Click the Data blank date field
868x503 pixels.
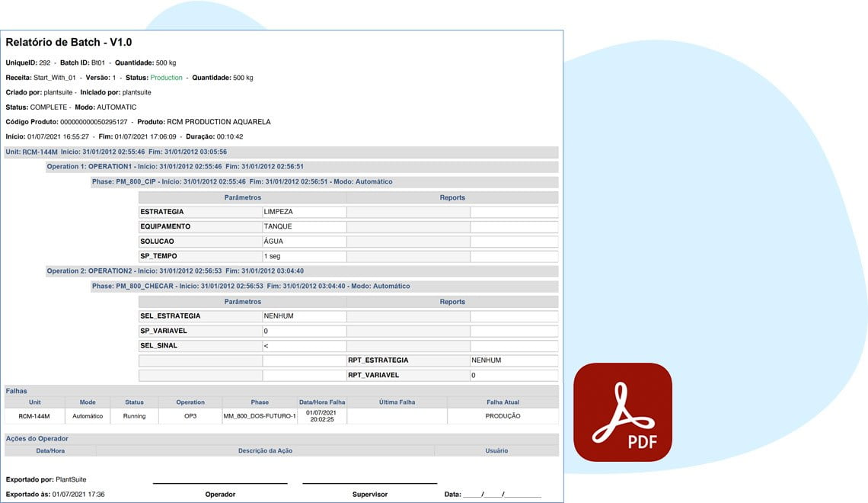pos(502,495)
